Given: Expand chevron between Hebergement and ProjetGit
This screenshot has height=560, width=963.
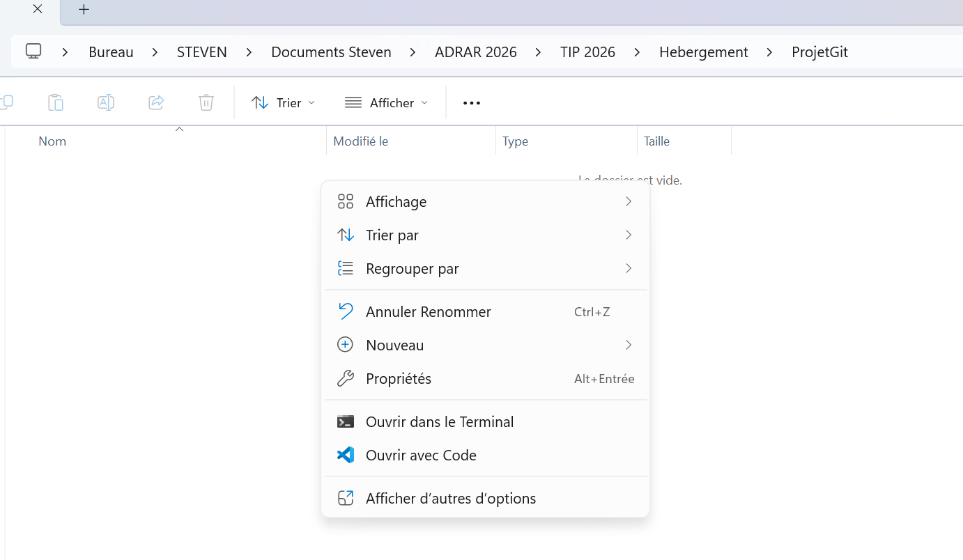Looking at the screenshot, I should [770, 52].
